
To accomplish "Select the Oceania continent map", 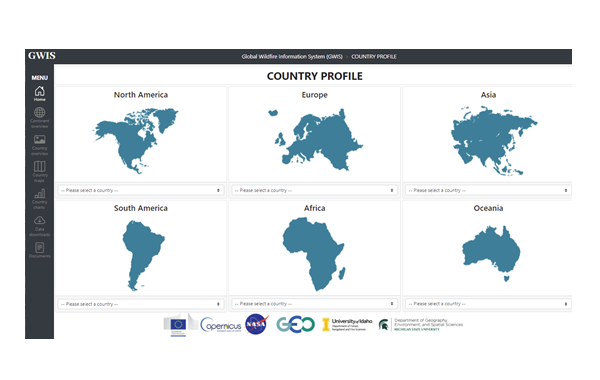I will tap(491, 253).
